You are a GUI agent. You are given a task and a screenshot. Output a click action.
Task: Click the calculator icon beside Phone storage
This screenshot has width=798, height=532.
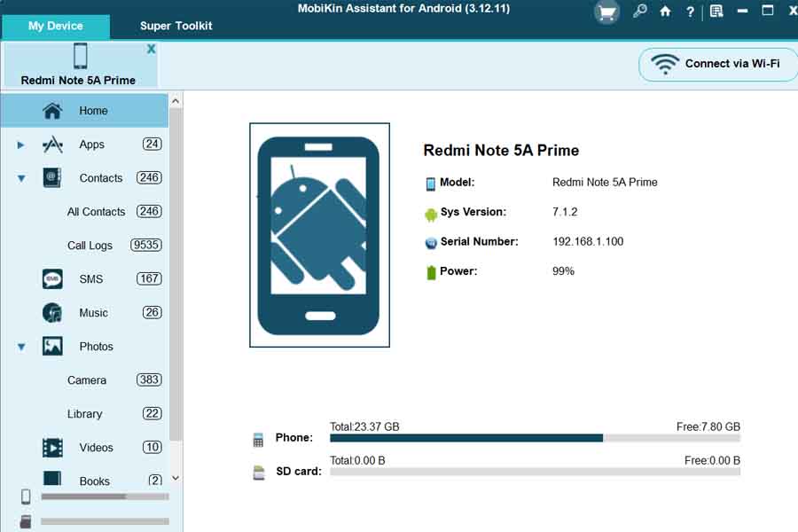click(258, 440)
